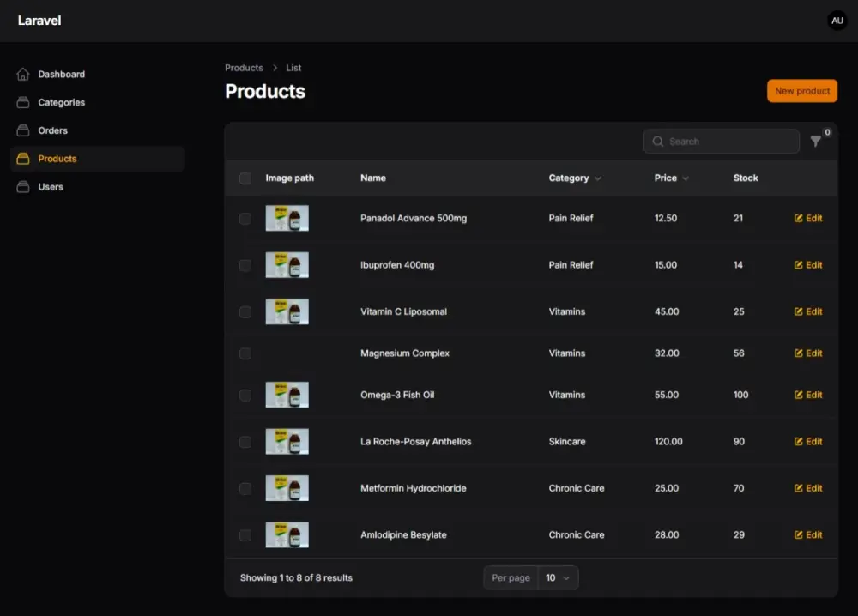Click the Users icon in sidebar

23,187
